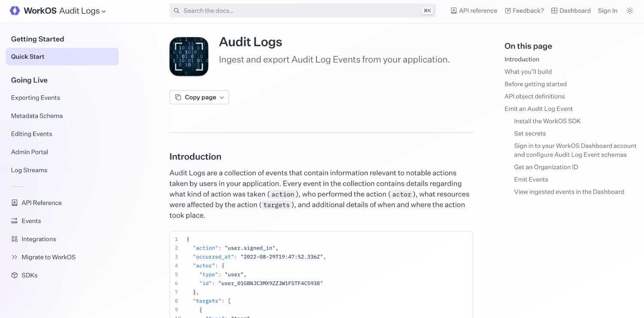Image resolution: width=644 pixels, height=318 pixels.
Task: Select Quick Start in the sidebar
Action: 62,57
